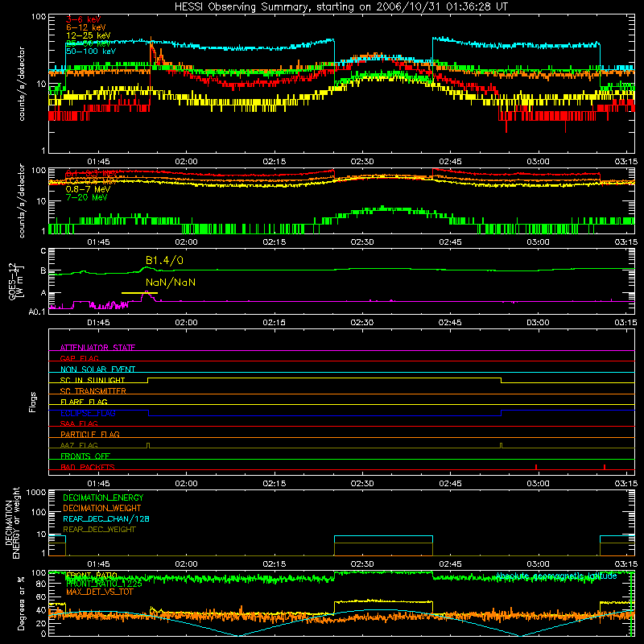Click the 0.8-7 MeV legend label
The width and height of the screenshot is (644, 644).
pos(88,189)
